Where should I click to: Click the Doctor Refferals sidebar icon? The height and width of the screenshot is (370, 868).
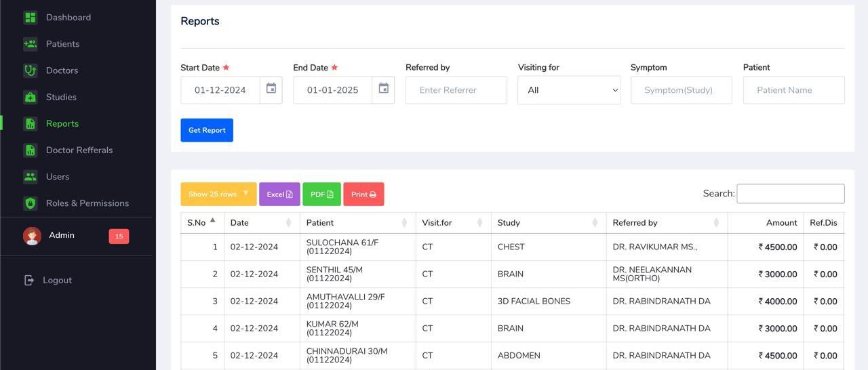[x=30, y=150]
